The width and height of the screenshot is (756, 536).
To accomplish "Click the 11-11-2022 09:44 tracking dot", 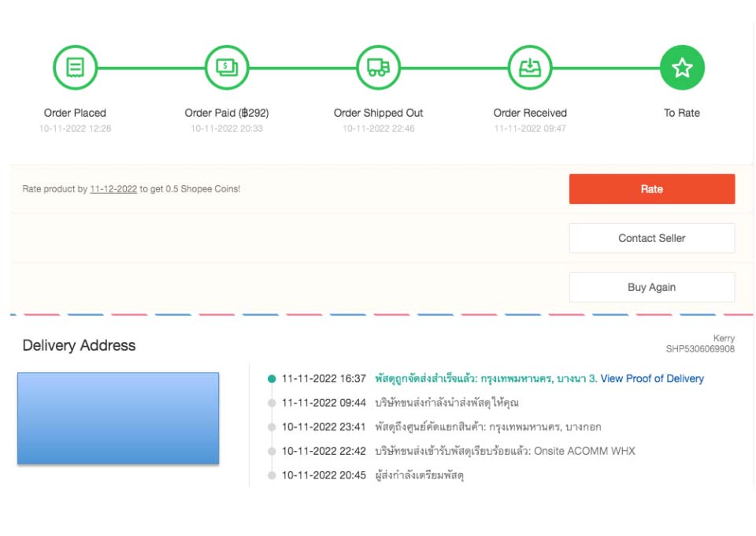I will pyautogui.click(x=272, y=403).
